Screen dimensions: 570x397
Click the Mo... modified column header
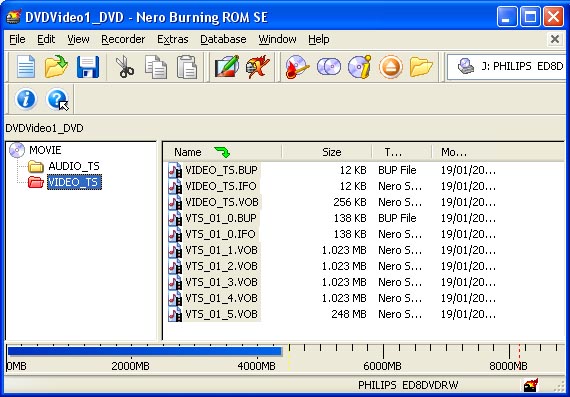pyautogui.click(x=498, y=152)
